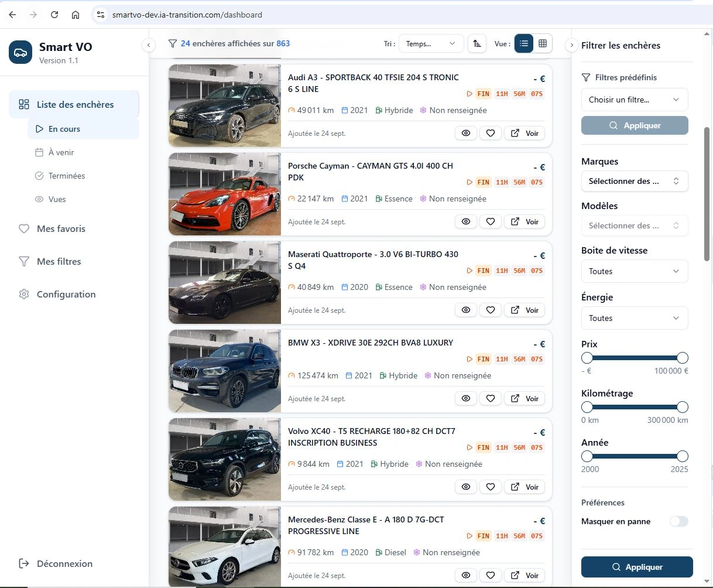713x588 pixels.
Task: Click the Prix slider maximum handle
Action: 682,358
